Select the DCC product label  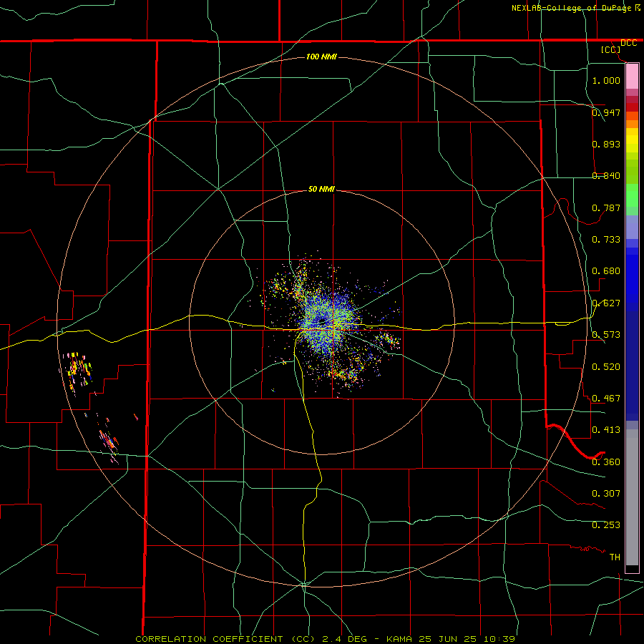point(628,43)
